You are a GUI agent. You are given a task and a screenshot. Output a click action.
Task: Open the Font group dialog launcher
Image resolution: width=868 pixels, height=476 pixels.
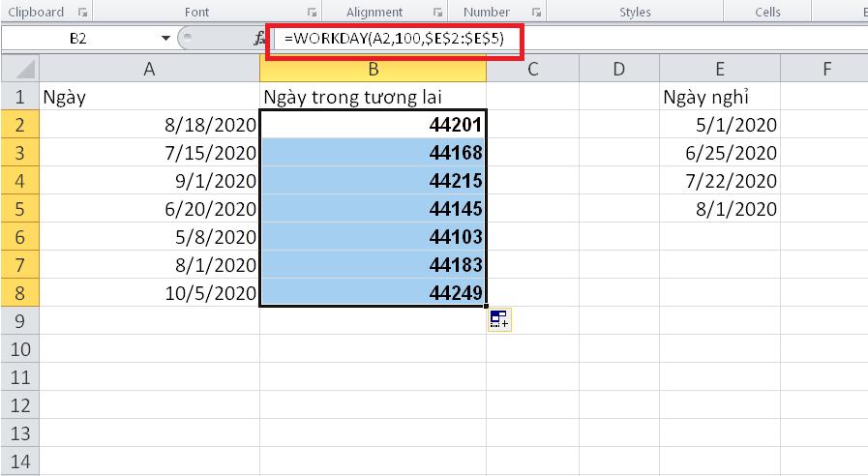click(313, 13)
